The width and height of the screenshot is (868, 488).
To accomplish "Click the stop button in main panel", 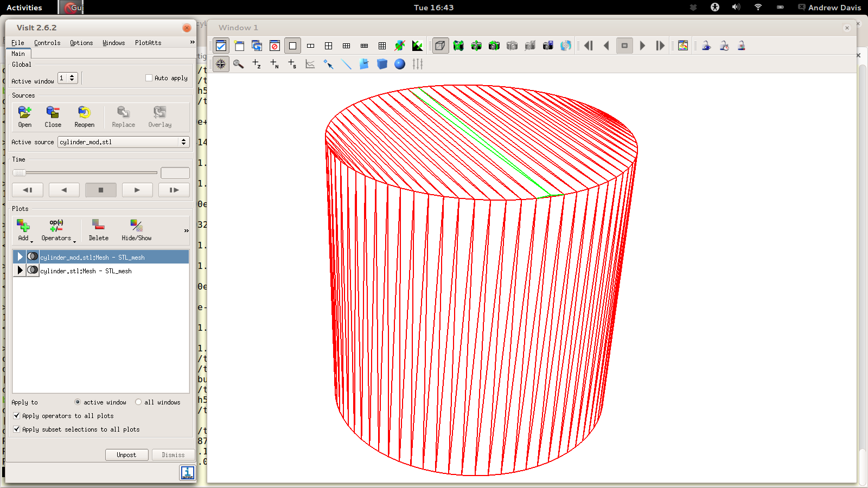I will tap(100, 190).
